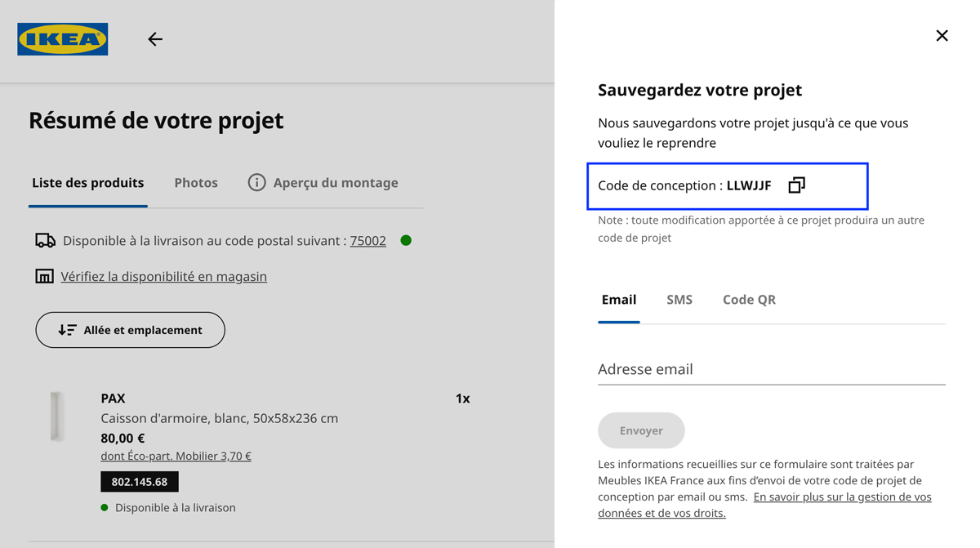Open Vérifiez la disponibilité en magasin link

pyautogui.click(x=164, y=276)
